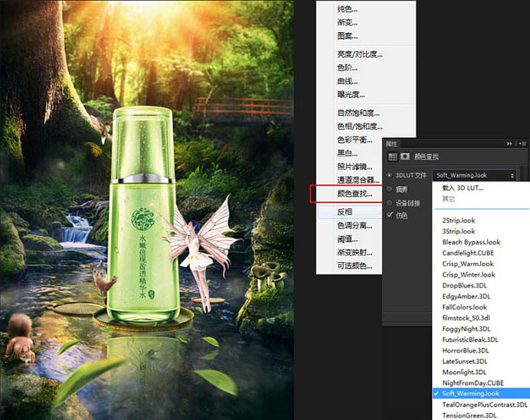Image resolution: width=530 pixels, height=420 pixels.
Task: Collapse the Properties panel with double arrows
Action: pyautogui.click(x=509, y=143)
